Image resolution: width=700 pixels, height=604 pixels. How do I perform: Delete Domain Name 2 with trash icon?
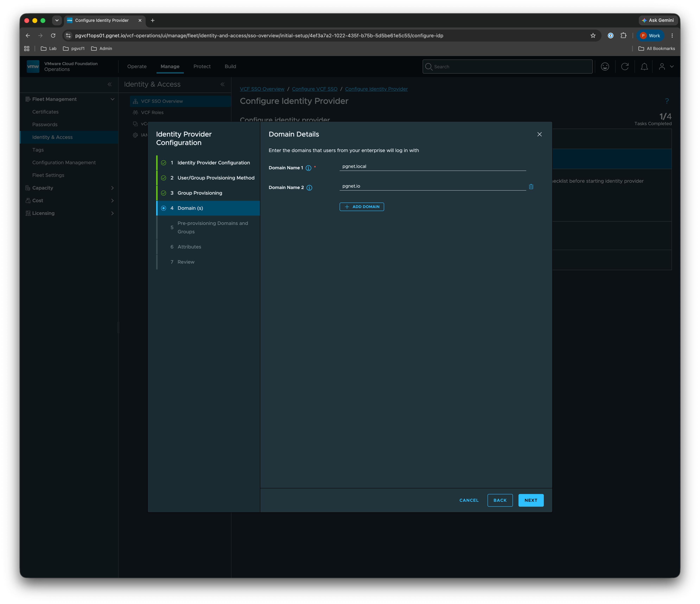(531, 187)
